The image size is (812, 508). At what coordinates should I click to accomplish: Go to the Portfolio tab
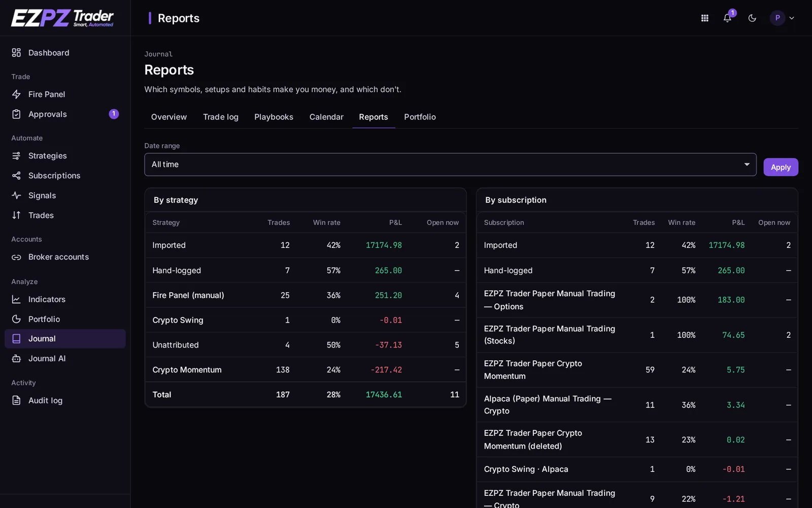pos(420,117)
